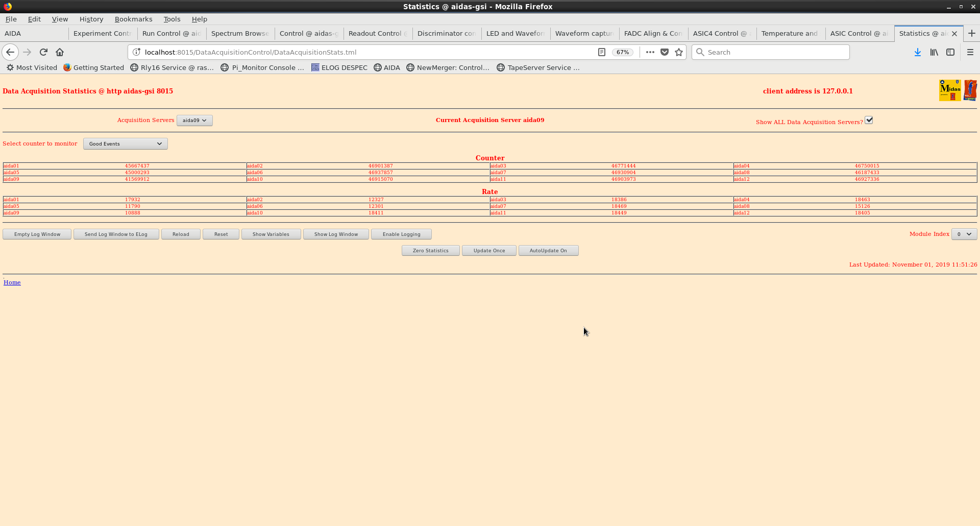The height and width of the screenshot is (526, 980).
Task: Uncheck Show ALL Data Acquisition Servers
Action: point(869,121)
